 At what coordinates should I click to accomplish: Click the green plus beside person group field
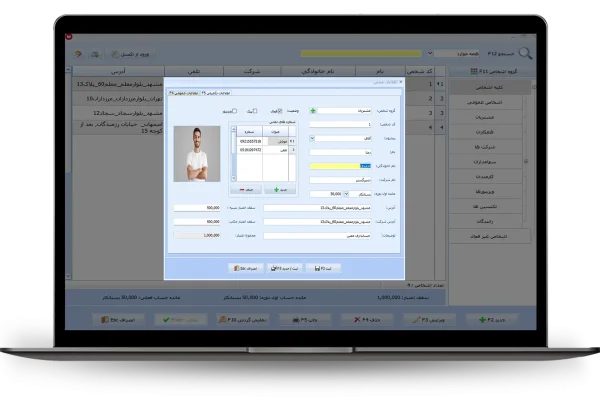313,111
